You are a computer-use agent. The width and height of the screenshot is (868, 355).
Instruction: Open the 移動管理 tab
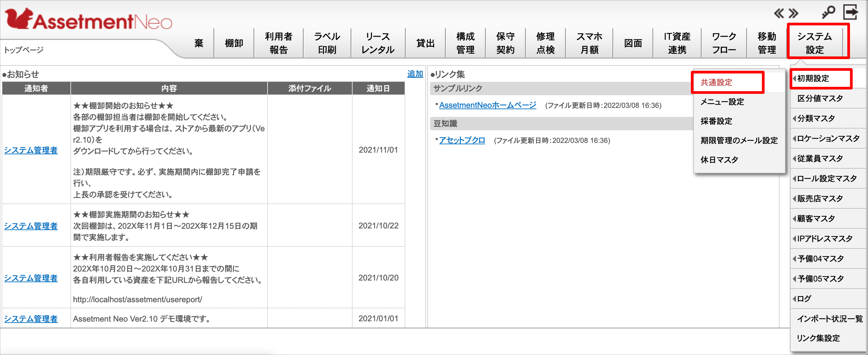coord(767,43)
